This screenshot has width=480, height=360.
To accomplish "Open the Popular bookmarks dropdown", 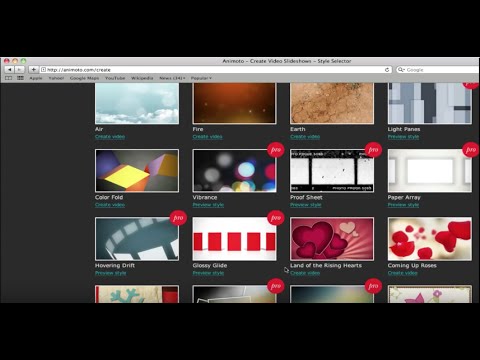I will coord(201,78).
